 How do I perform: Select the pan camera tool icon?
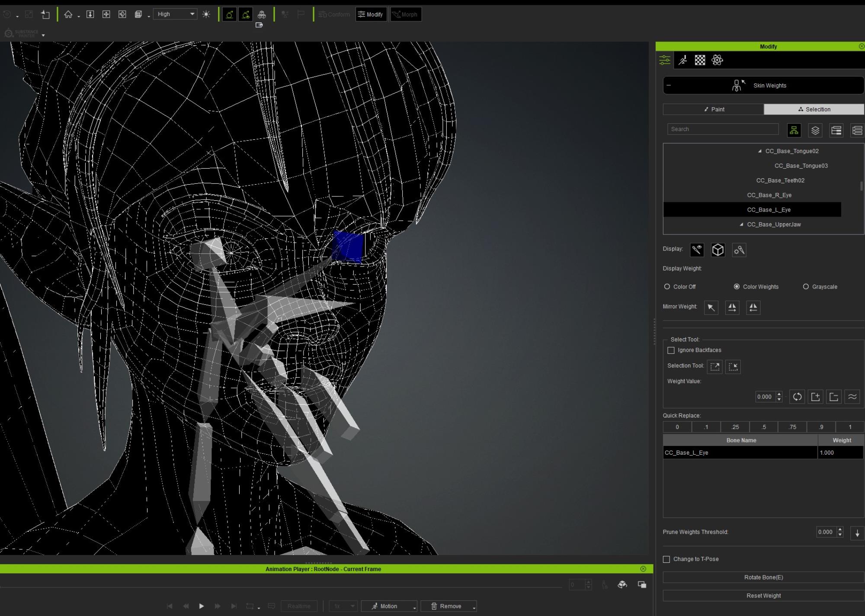(106, 14)
